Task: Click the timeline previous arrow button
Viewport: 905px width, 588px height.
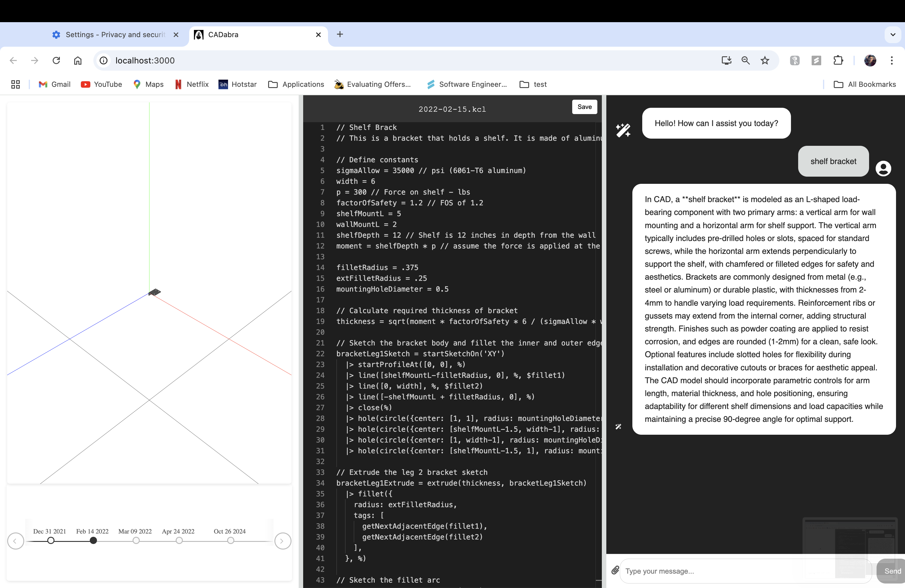Action: tap(16, 541)
